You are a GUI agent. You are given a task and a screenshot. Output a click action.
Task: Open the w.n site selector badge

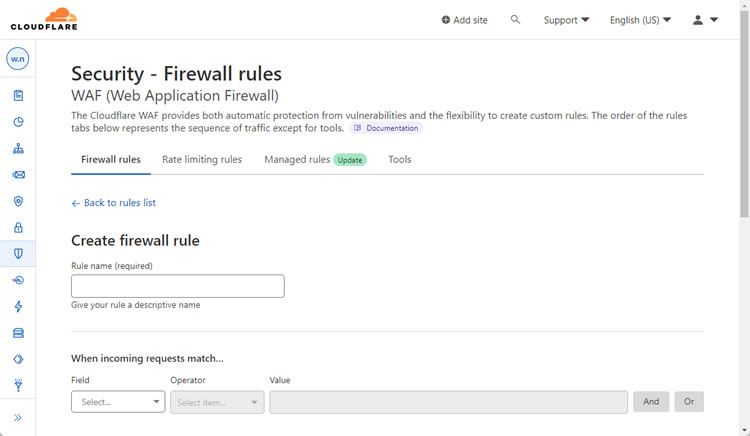click(x=18, y=59)
